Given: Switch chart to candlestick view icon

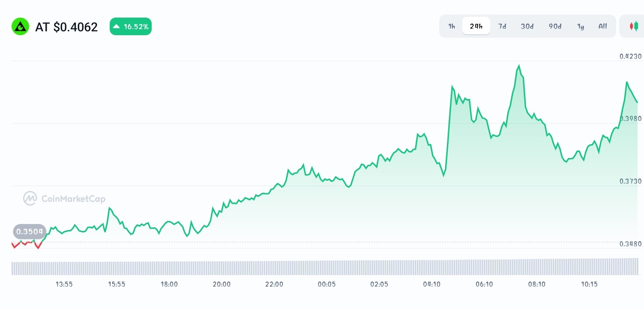Looking at the screenshot, I should [x=634, y=26].
